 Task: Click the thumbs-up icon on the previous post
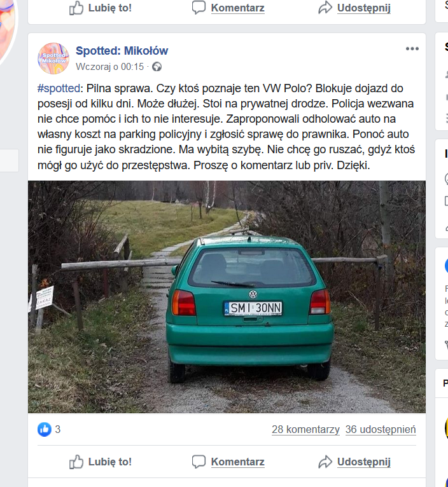(76, 8)
